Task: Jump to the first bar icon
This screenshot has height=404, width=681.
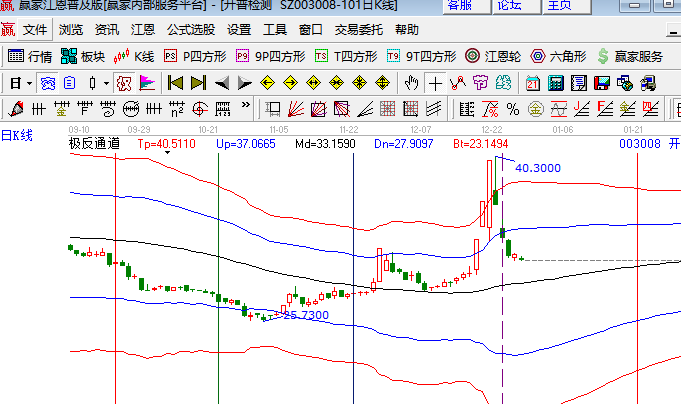Action: pos(175,83)
